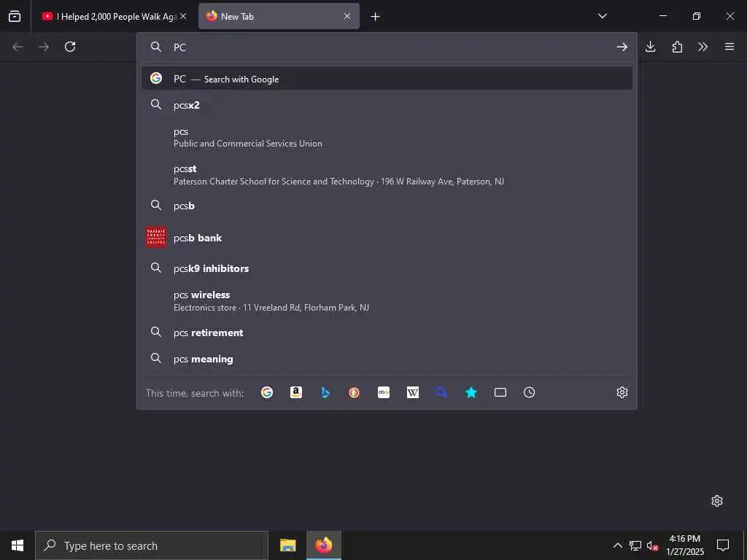Reload the current page
This screenshot has width=747, height=560.
70,47
